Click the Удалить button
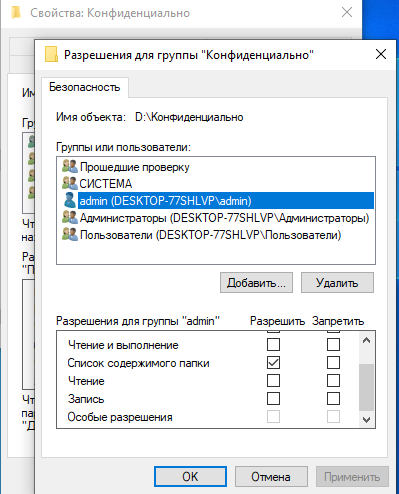Viewport: 399px width, 494px height. pos(337,283)
